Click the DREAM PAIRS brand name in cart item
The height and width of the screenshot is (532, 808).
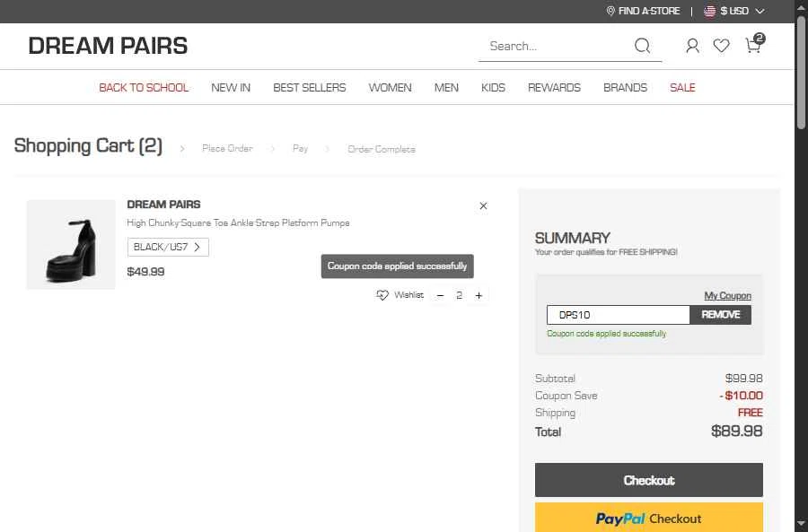click(164, 205)
